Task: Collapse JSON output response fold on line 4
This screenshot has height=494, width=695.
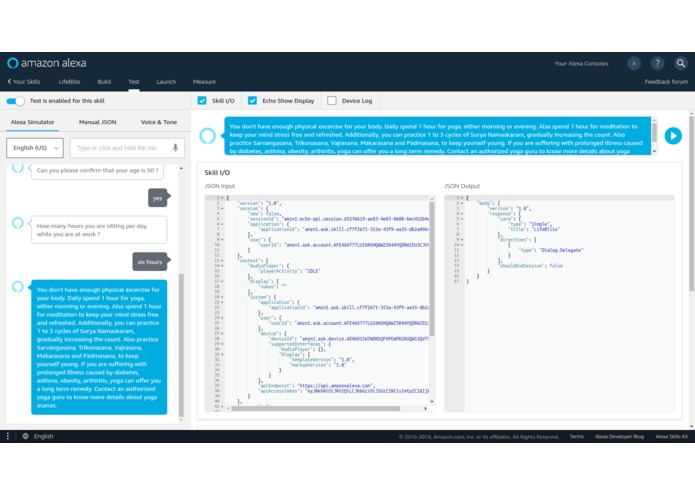Action: 461,214
